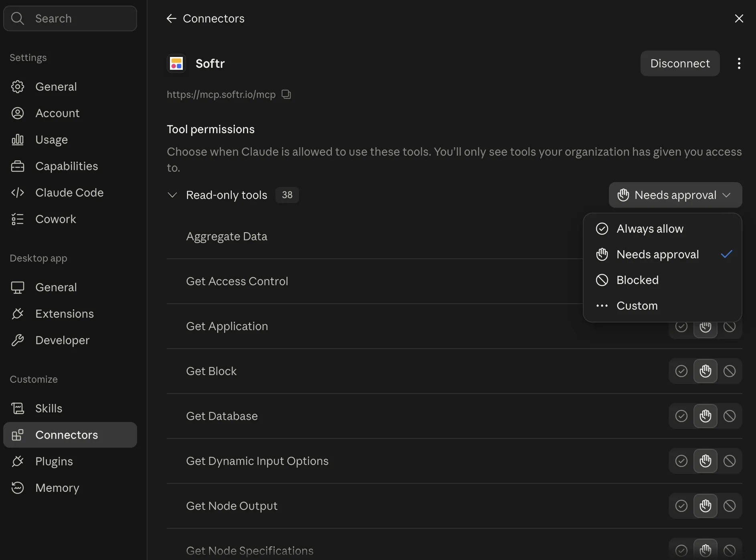Set Get Dynamic Input Options needs approval
The height and width of the screenshot is (560, 756).
[x=705, y=461]
